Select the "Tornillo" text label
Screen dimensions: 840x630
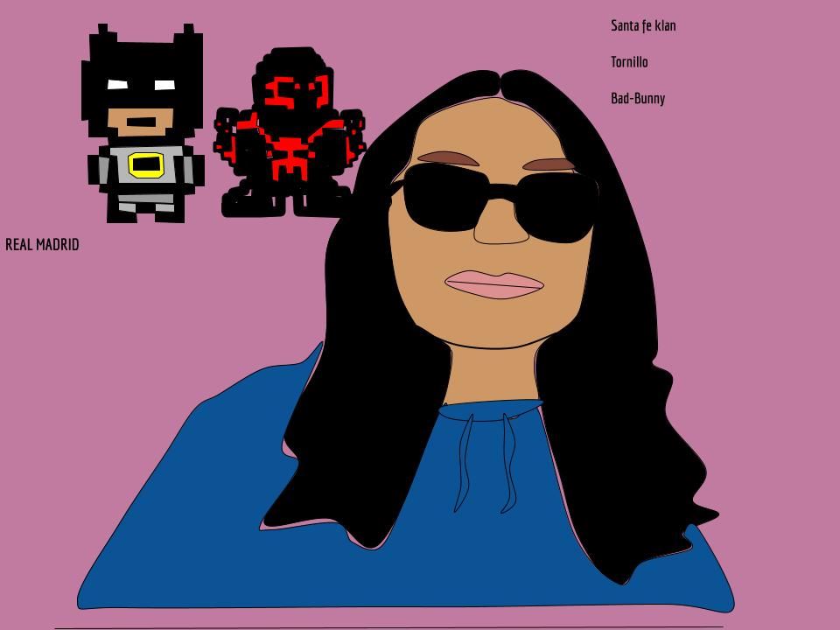(x=629, y=62)
